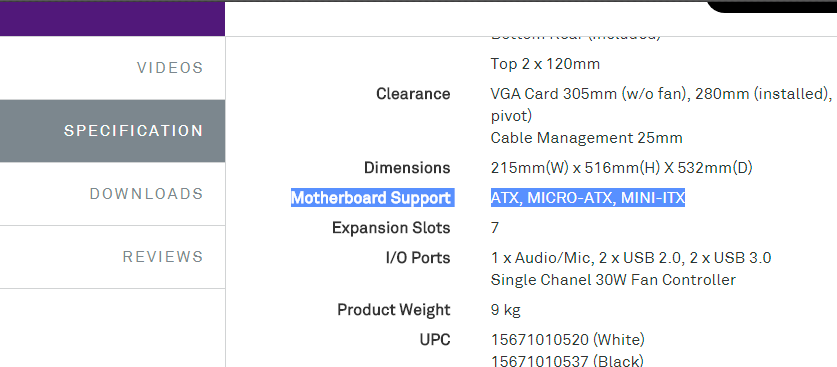Click the Dimensions spec label
Image resolution: width=837 pixels, height=367 pixels.
[x=407, y=168]
